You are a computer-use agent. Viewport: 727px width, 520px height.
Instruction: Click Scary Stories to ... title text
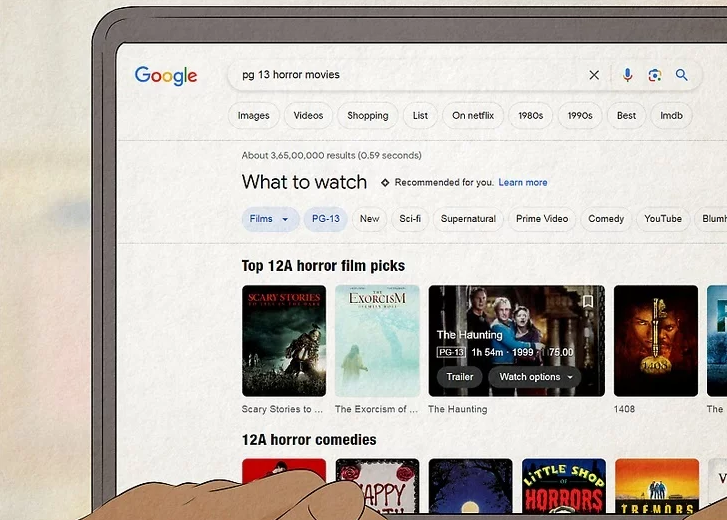coord(282,409)
